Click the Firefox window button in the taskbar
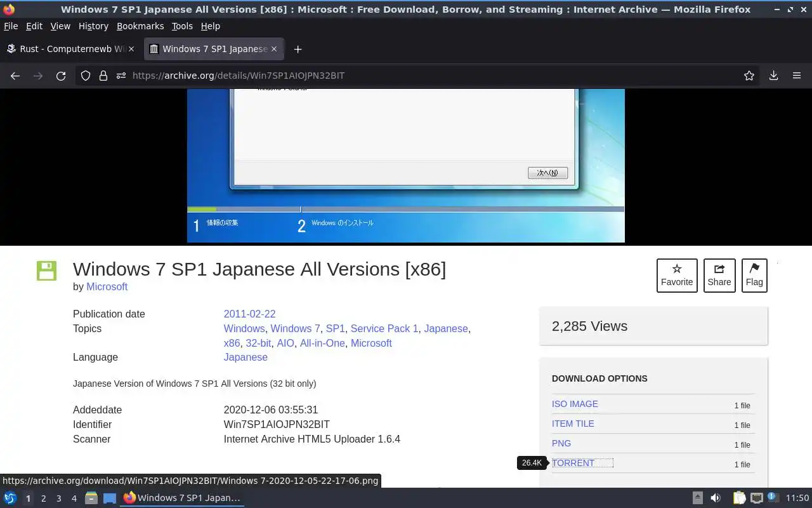This screenshot has height=508, width=812. tap(181, 498)
